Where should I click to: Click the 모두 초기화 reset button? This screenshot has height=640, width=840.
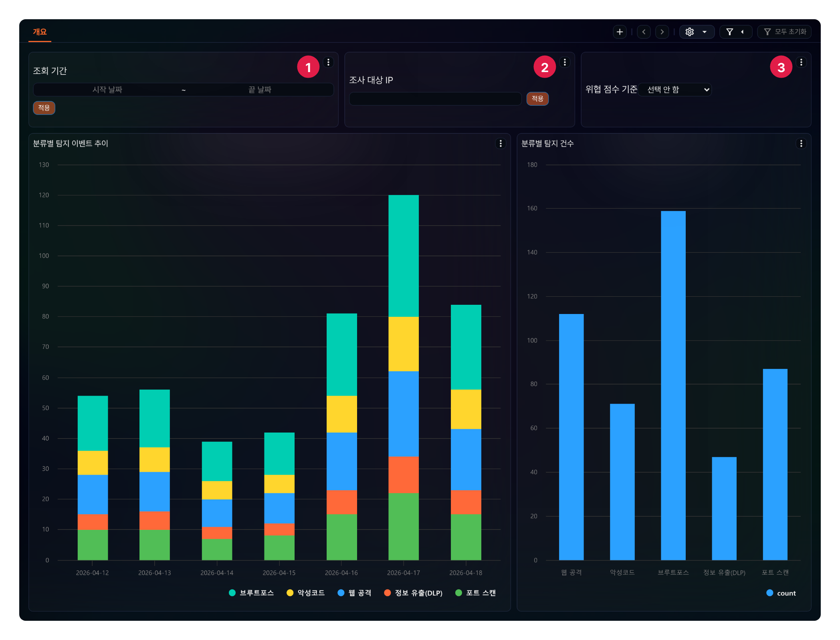(x=784, y=32)
